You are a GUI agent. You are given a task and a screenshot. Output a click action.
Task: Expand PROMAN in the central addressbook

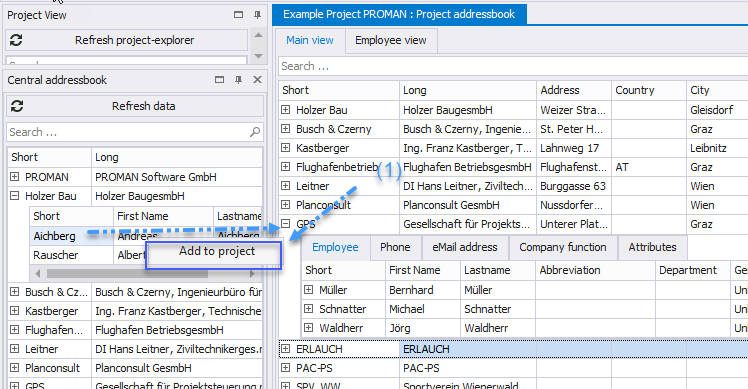(15, 177)
